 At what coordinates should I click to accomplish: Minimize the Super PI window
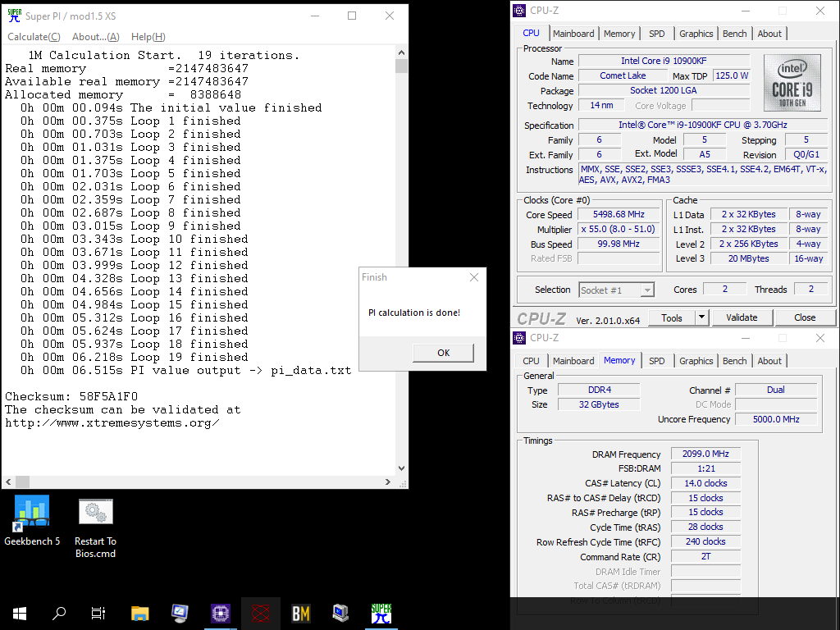point(315,16)
